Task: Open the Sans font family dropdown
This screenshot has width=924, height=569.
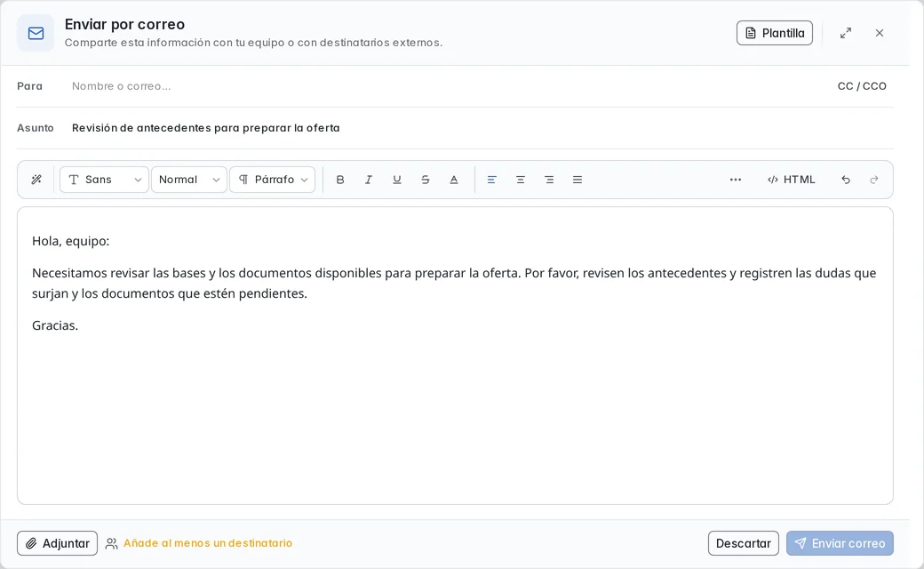Action: [104, 180]
